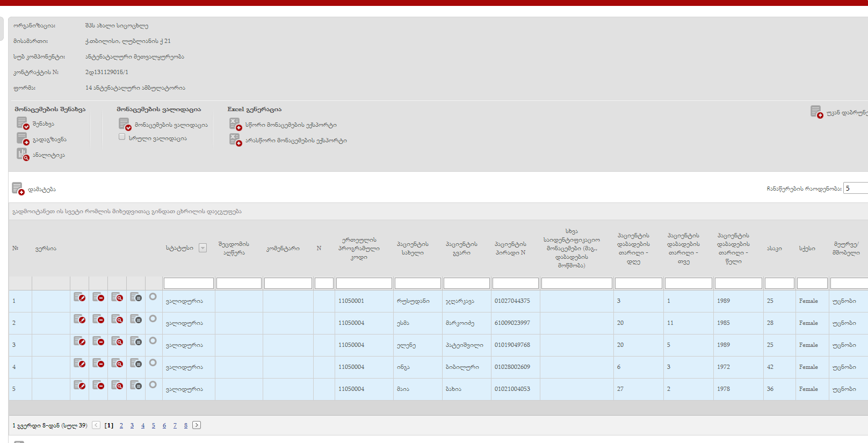The image size is (868, 443).
Task: Delete row 2 with red minus icon
Action: (98, 319)
